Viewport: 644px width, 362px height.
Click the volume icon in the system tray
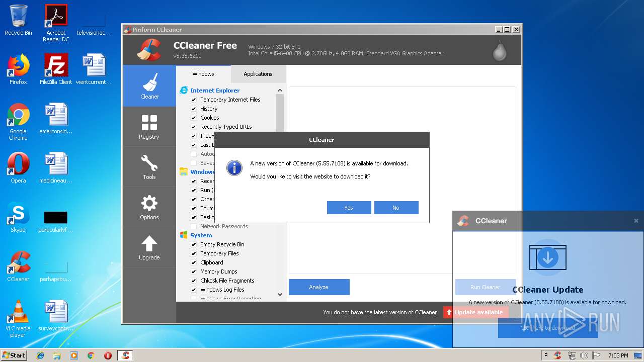click(x=584, y=355)
